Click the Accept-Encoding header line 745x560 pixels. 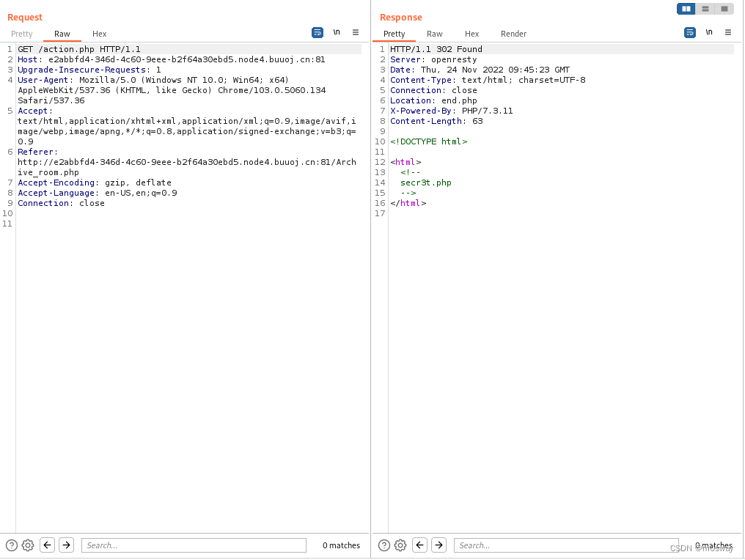tap(95, 183)
